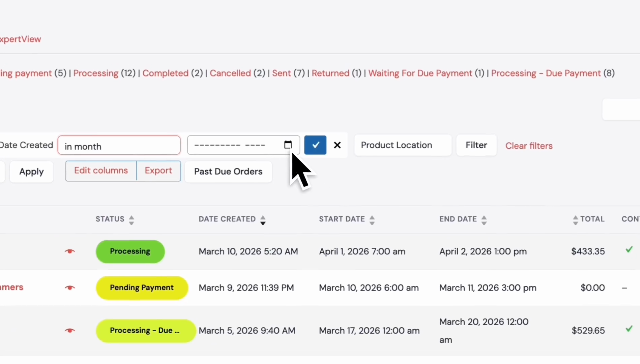View the Processing - Due order eye icon
This screenshot has height=364, width=640.
(70, 331)
